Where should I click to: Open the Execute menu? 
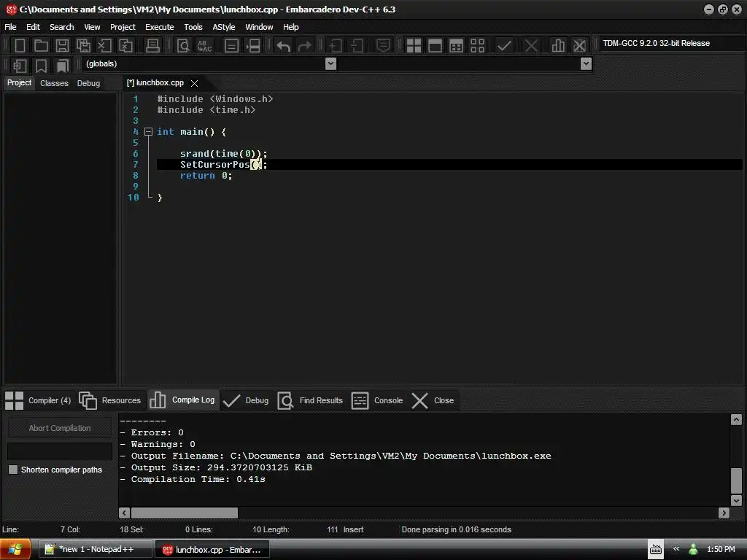(x=160, y=27)
